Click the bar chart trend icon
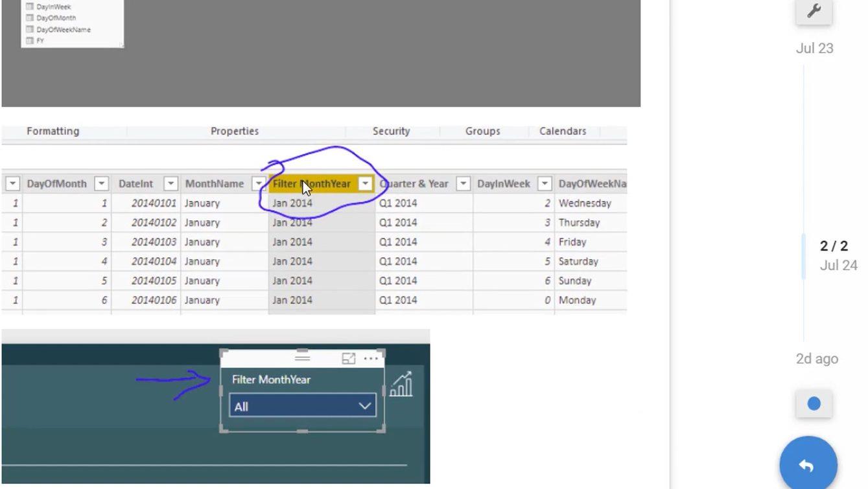868x489 pixels. tap(401, 384)
